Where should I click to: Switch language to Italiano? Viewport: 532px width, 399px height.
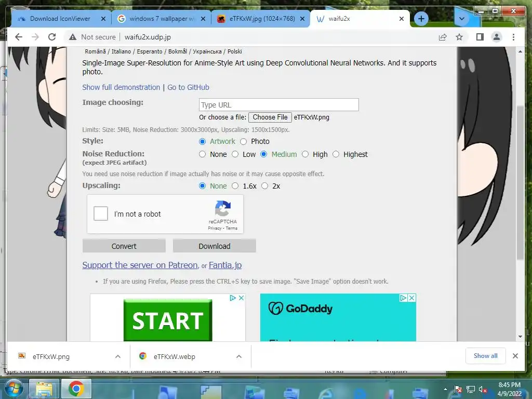(x=121, y=51)
